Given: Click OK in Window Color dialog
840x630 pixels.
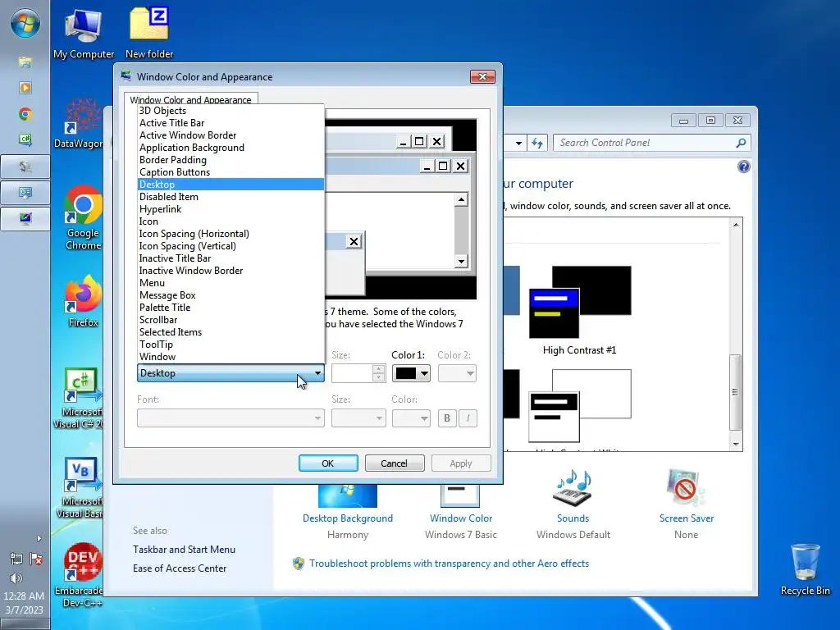Looking at the screenshot, I should point(328,463).
